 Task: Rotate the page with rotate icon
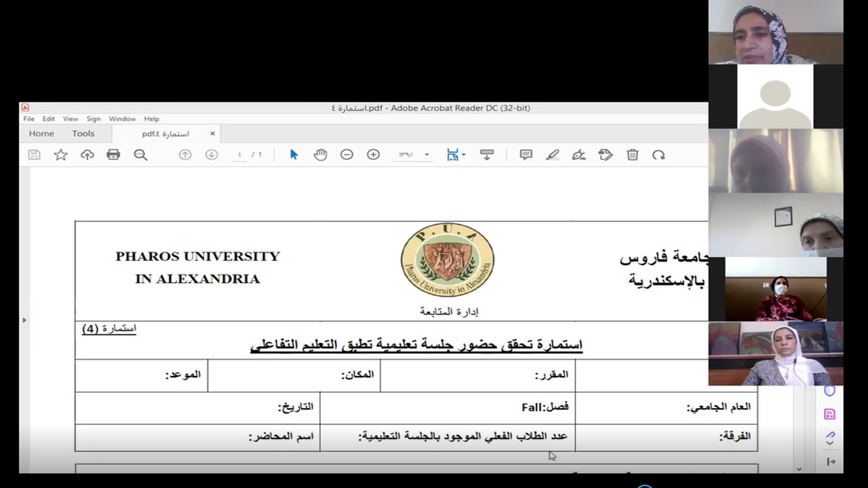pos(658,155)
